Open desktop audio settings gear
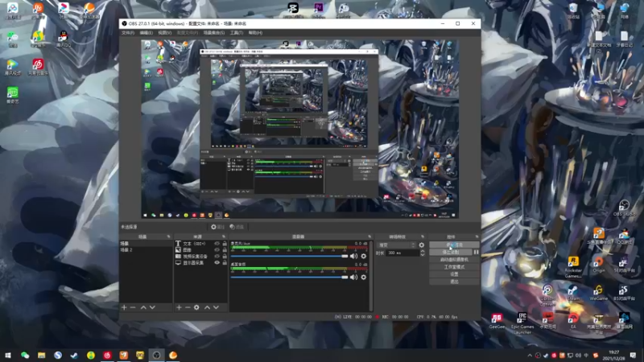The height and width of the screenshot is (362, 644). pos(364,278)
